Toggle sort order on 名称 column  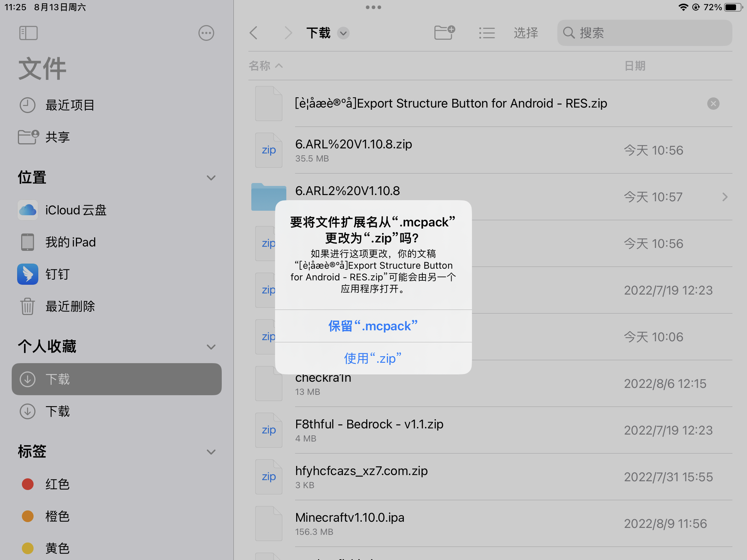click(266, 66)
